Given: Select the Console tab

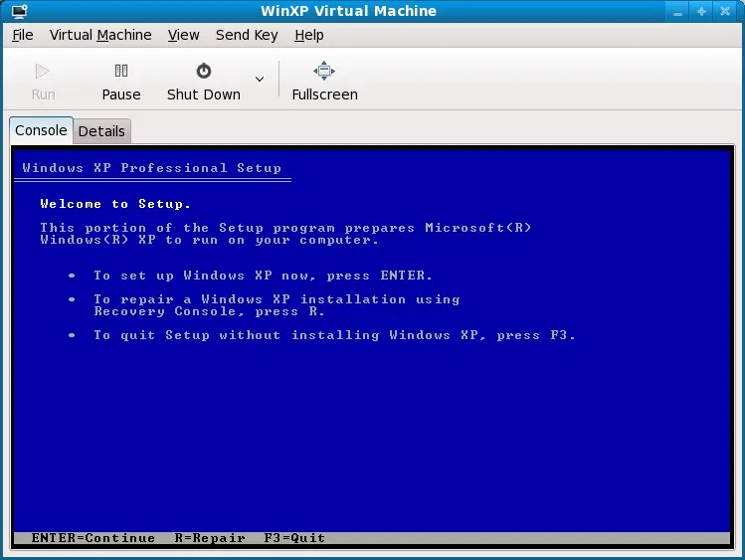Looking at the screenshot, I should 41,130.
